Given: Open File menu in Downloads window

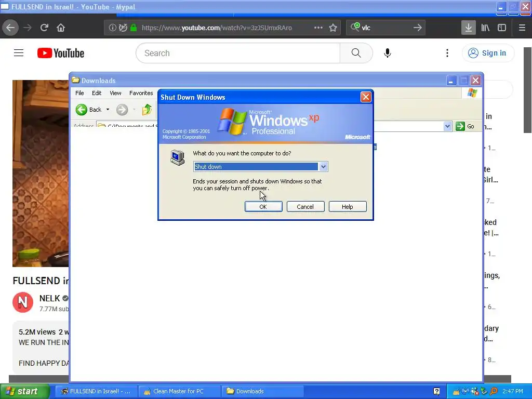Looking at the screenshot, I should (x=79, y=93).
